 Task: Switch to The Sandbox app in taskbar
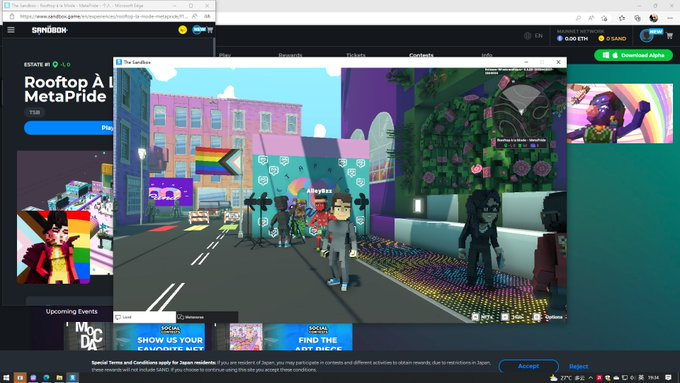[72, 378]
